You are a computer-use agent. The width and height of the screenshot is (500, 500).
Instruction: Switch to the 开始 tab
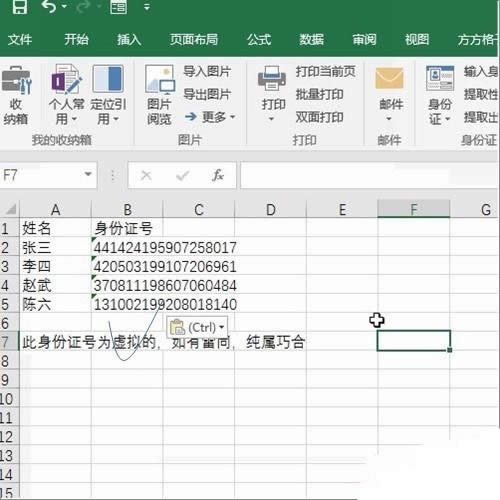pyautogui.click(x=76, y=40)
